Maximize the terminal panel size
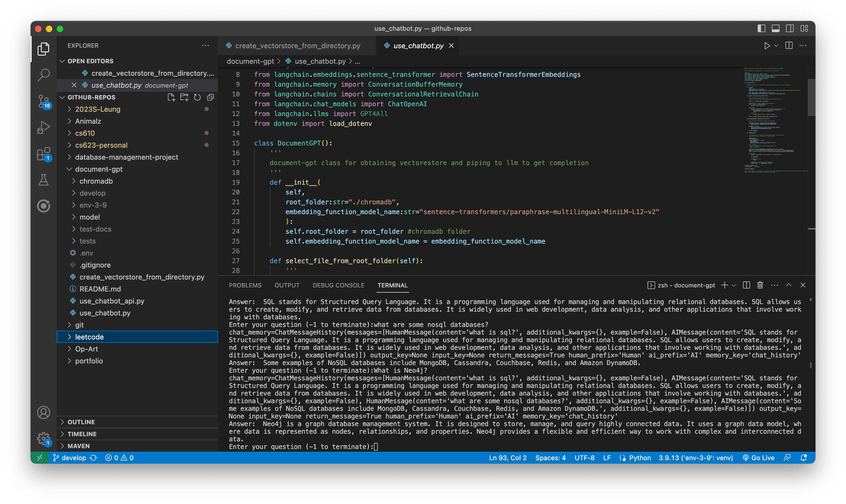Screen dimensions: 846x504 [788, 285]
